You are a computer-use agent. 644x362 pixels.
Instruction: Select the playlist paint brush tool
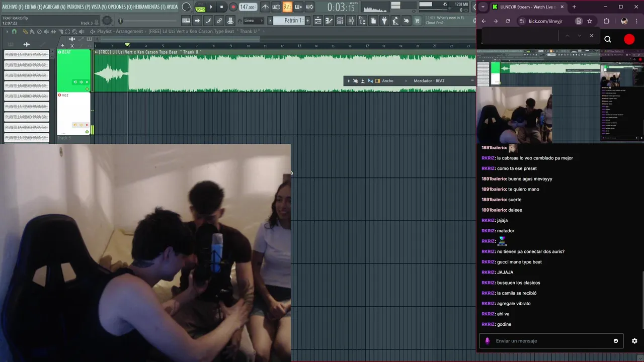(32, 31)
